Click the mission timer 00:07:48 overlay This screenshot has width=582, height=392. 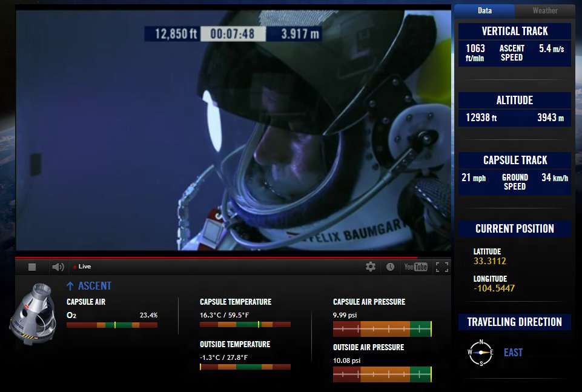pyautogui.click(x=233, y=34)
